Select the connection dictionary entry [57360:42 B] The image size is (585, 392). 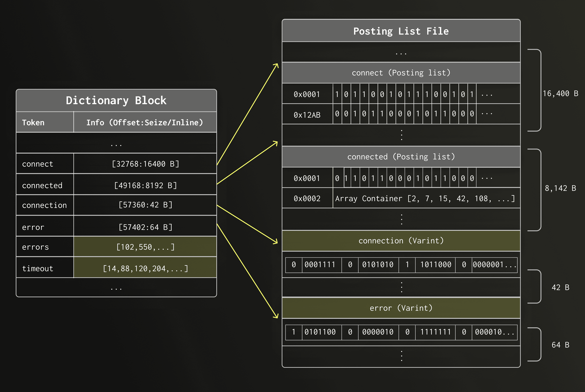145,205
